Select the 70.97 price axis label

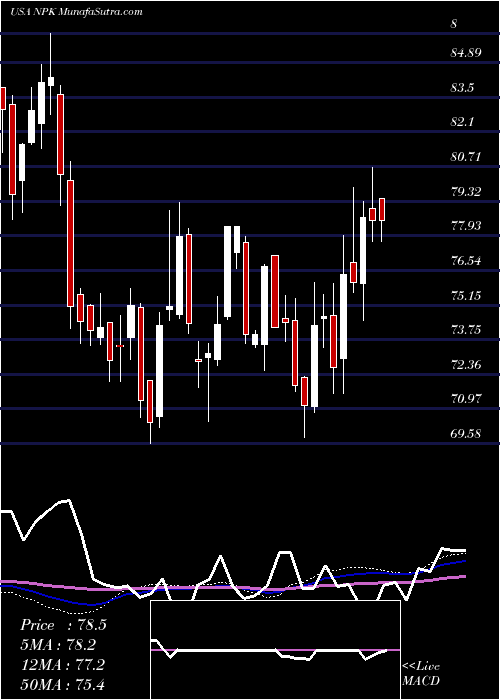coord(466,399)
